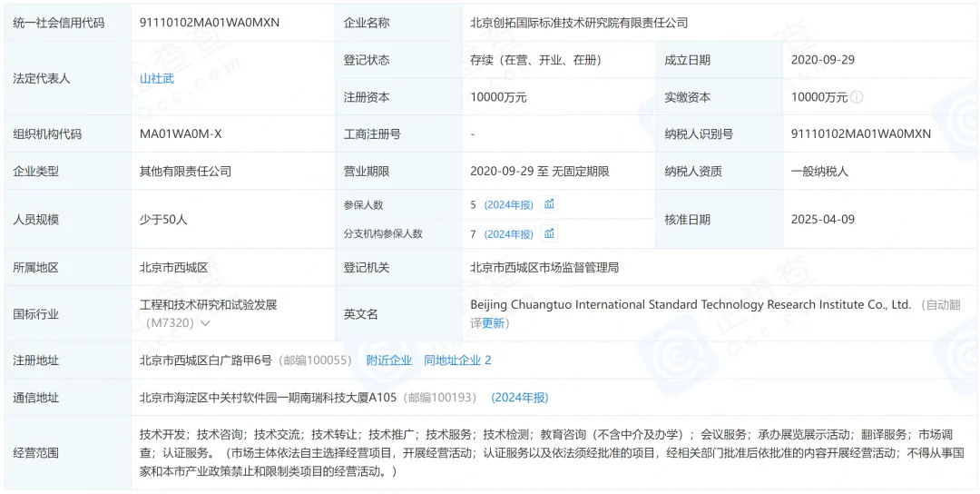Image resolution: width=980 pixels, height=494 pixels.
Task: Click the 实缴资本 value 10000万元
Action: click(x=818, y=97)
